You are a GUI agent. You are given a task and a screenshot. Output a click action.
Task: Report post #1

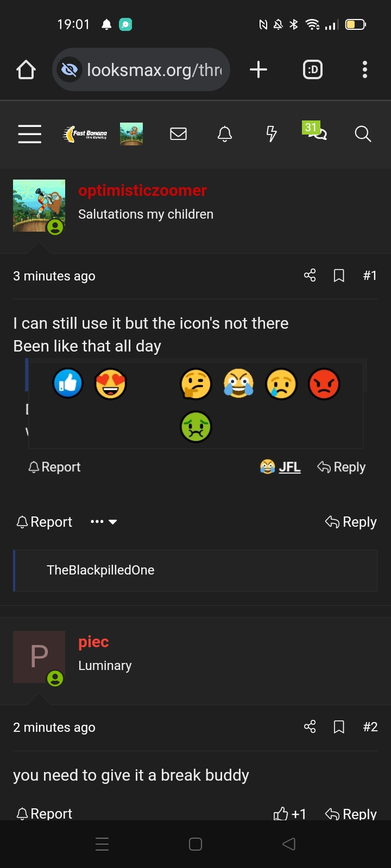pyautogui.click(x=43, y=522)
